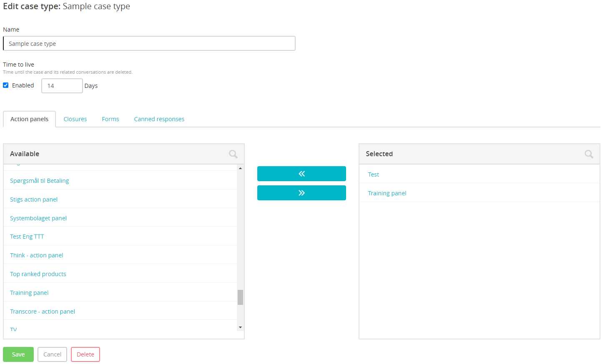Choose Training panel in the Selected list
Screen dimensions: 605x364
[387, 193]
